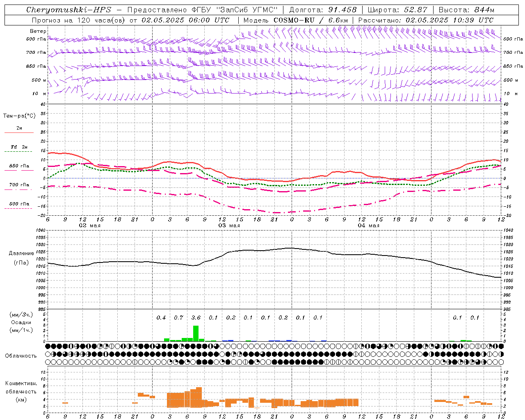
Task: Click the tallest orange convective cloud bar
Action: [x=199, y=397]
